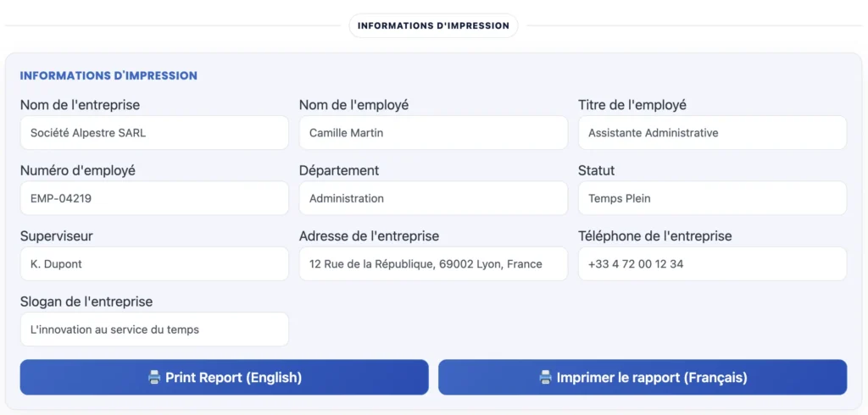Click the Slogan de l'entreprise text field

(154, 329)
